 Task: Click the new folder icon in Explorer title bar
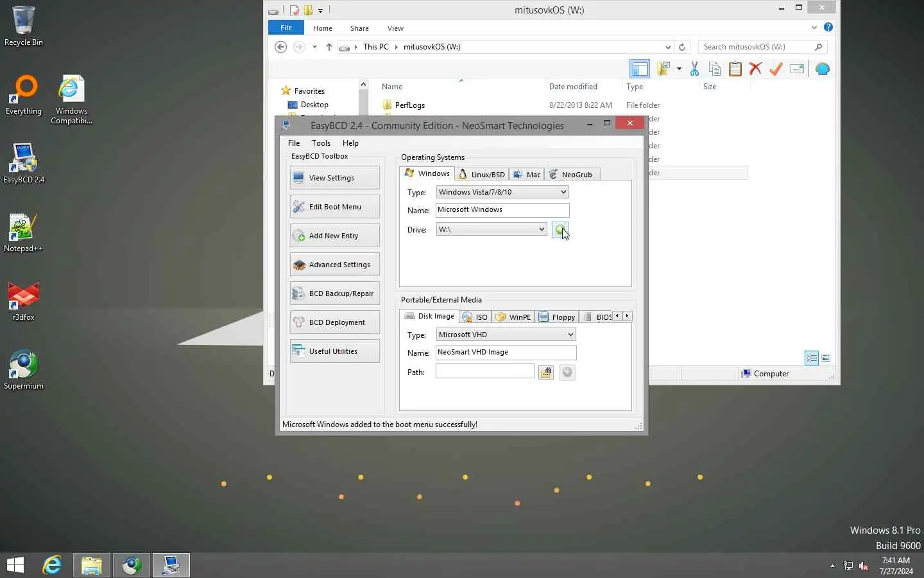(x=308, y=10)
